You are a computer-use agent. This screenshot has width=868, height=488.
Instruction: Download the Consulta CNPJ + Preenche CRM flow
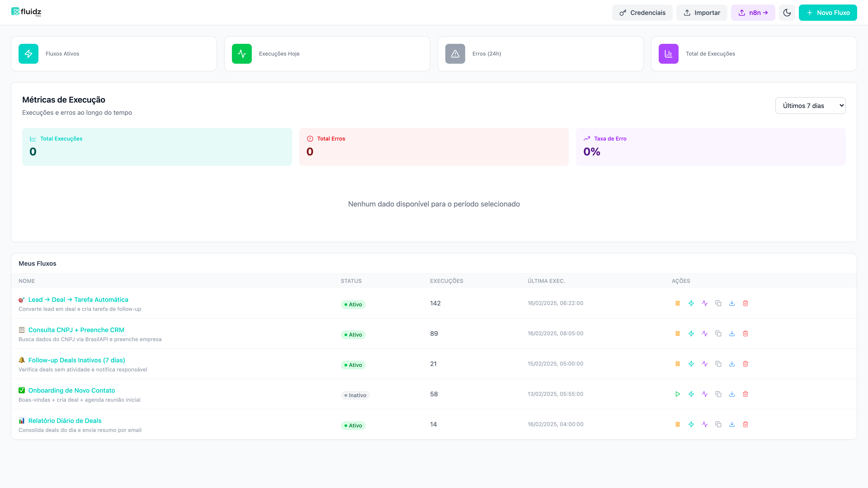pyautogui.click(x=732, y=333)
